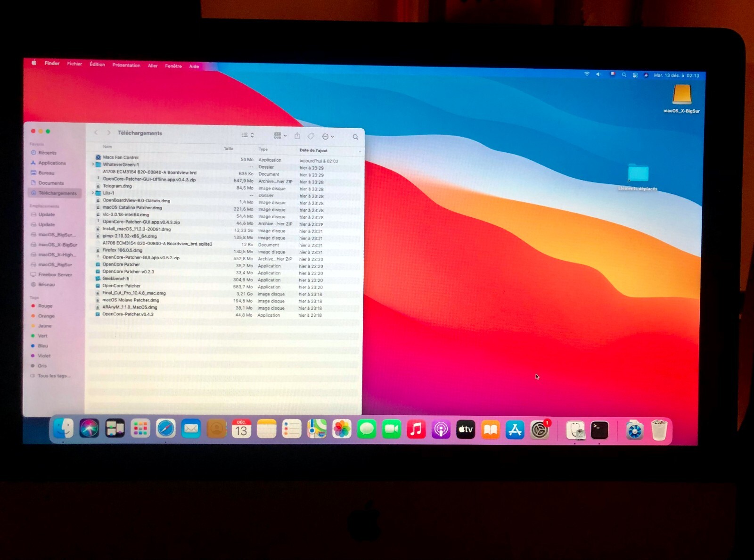
Task: Open the Édition menu
Action: pos(97,64)
